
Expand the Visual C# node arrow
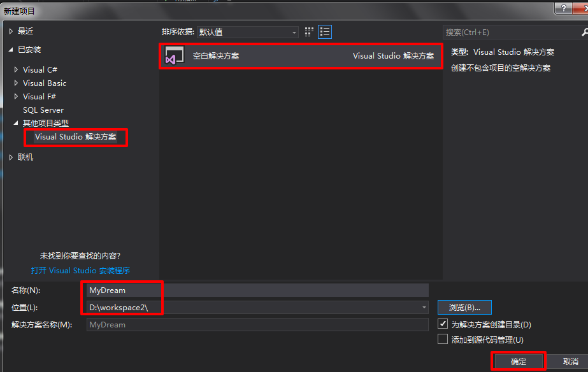(16, 69)
